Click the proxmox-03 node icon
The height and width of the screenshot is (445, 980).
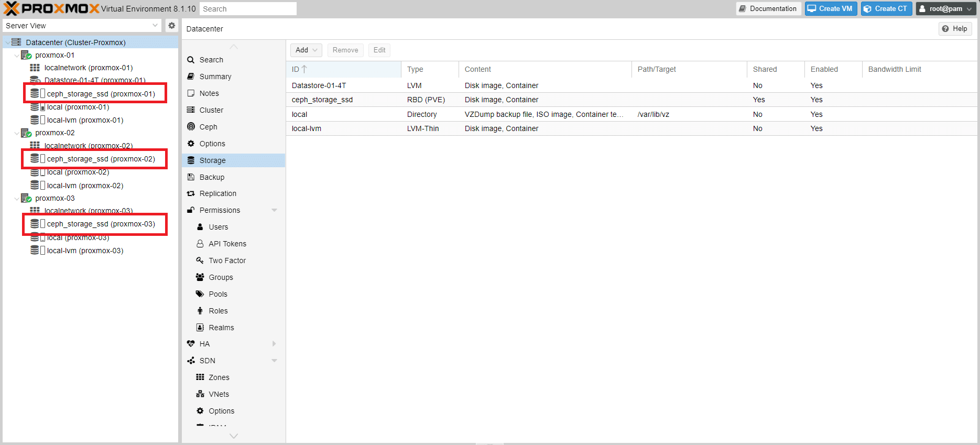point(26,198)
